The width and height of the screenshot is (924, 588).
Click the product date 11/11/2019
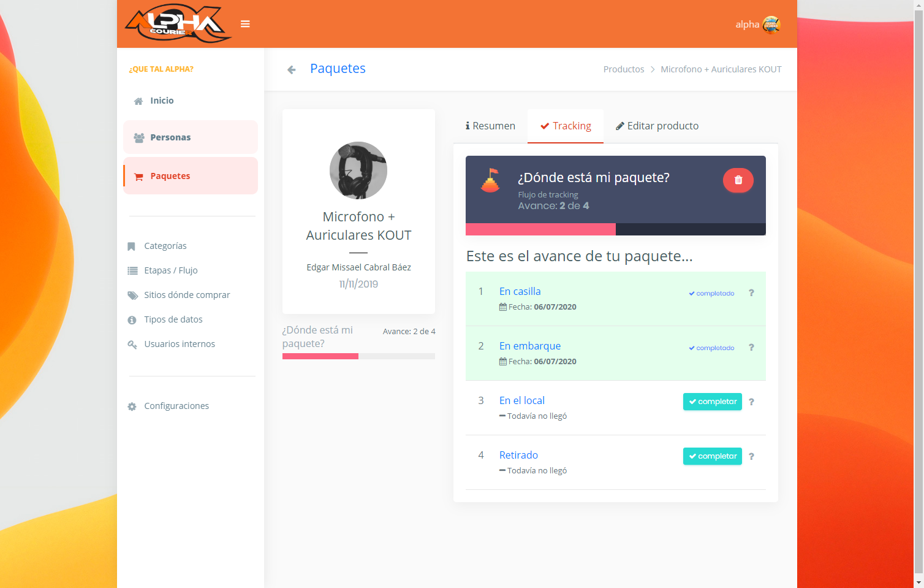coord(358,284)
